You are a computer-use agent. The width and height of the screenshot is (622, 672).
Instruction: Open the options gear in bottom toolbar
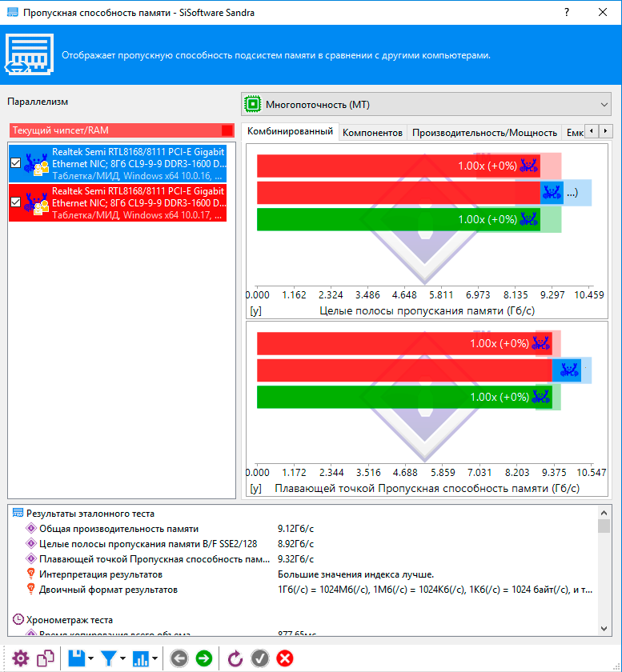pyautogui.click(x=20, y=658)
